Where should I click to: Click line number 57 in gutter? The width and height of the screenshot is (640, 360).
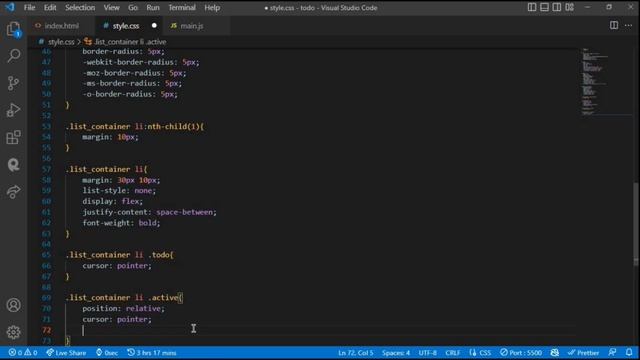click(x=47, y=169)
